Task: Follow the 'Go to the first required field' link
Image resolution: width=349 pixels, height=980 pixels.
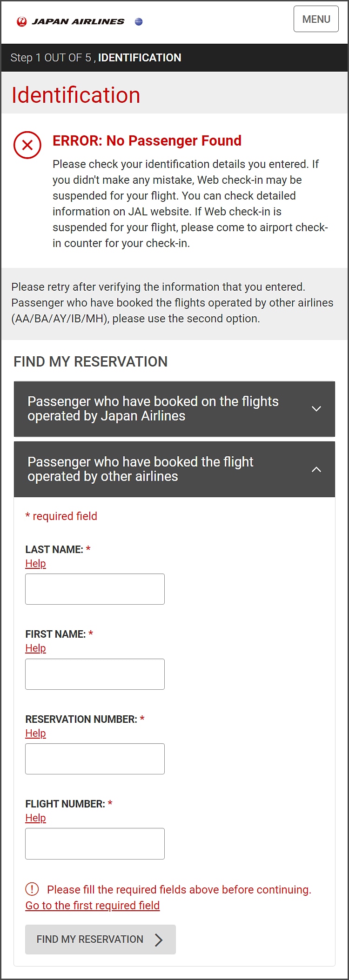Action: (92, 905)
